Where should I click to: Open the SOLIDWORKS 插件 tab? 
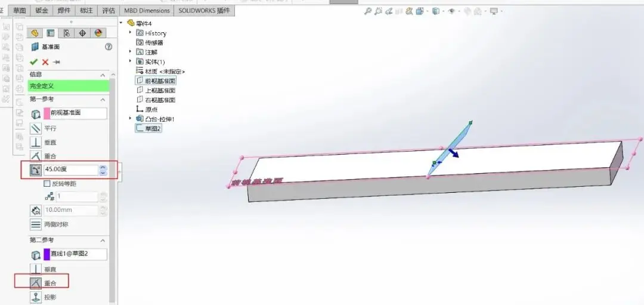tap(204, 11)
